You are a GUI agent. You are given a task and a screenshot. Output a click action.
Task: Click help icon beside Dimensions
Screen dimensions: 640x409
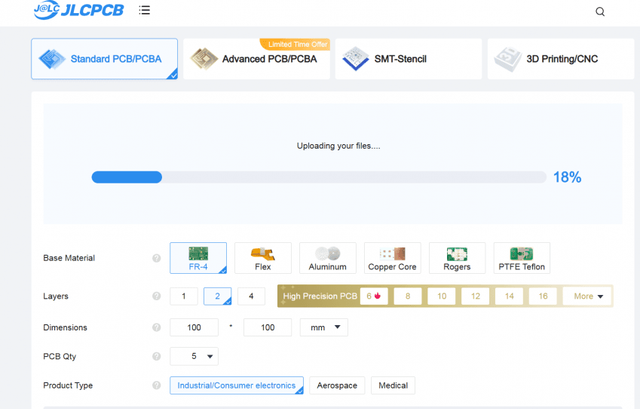[x=157, y=328]
